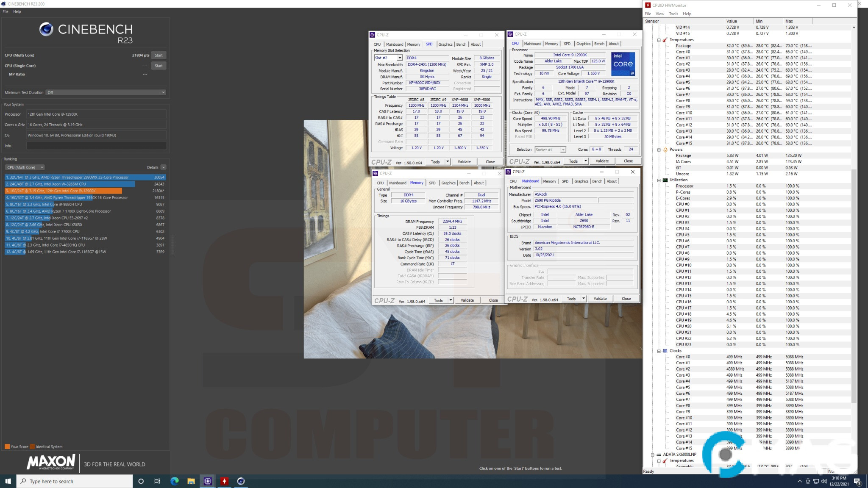Open File Explorer from the taskbar
The height and width of the screenshot is (488, 868).
pos(191,481)
